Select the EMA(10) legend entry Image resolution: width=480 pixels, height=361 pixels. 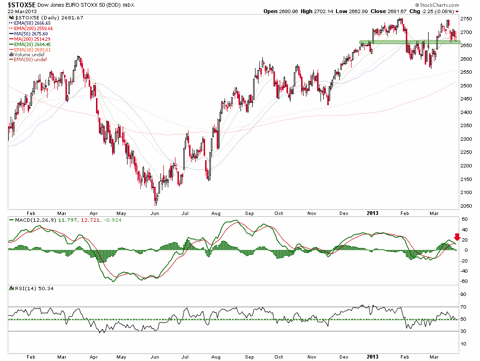coord(32,50)
